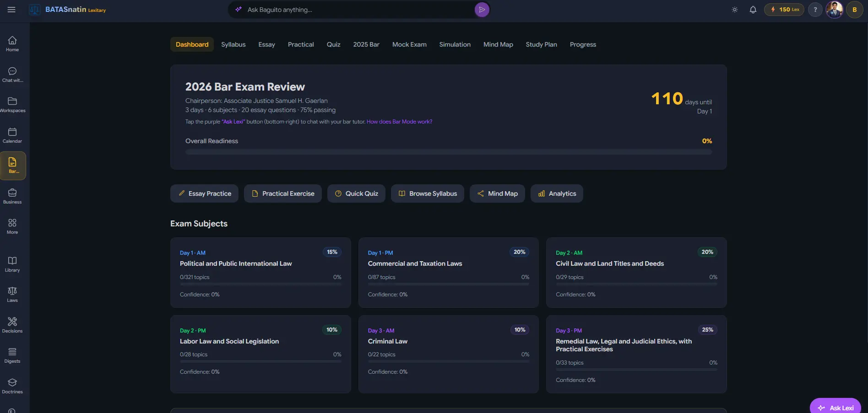
Task: Open Remedial Law, Legal Ethics card
Action: (636, 354)
